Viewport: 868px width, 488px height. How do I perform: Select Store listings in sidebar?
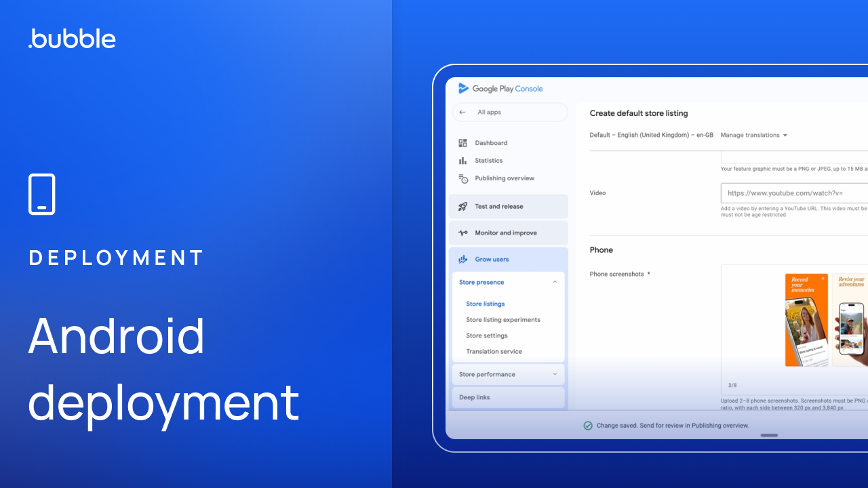[485, 304]
